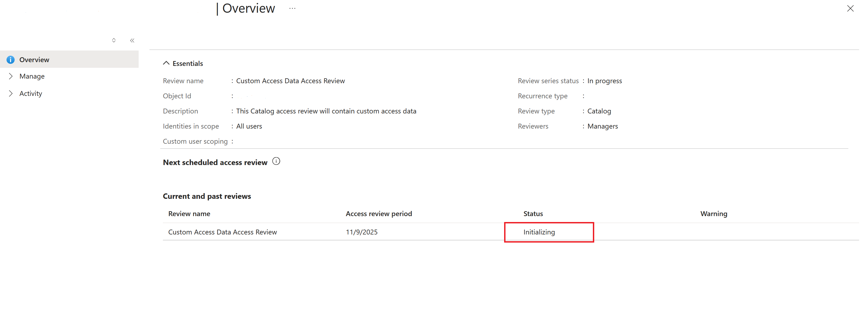Viewport: 868px width, 309px height.
Task: Close the Overview blade
Action: pos(850,8)
